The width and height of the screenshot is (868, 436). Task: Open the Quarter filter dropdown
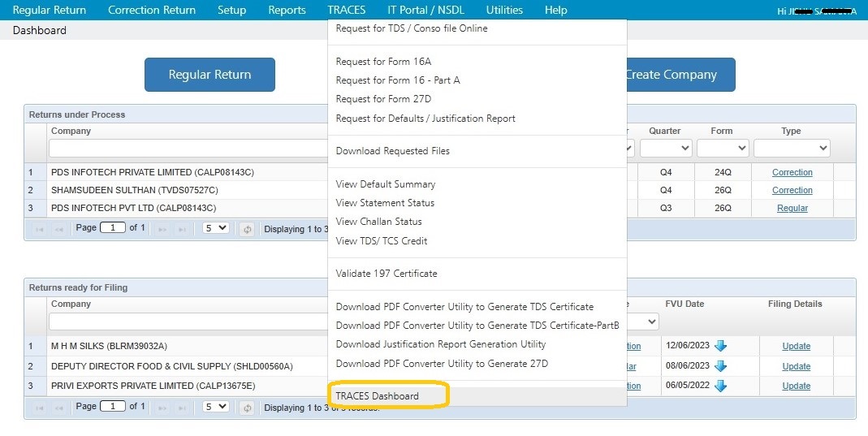point(665,149)
